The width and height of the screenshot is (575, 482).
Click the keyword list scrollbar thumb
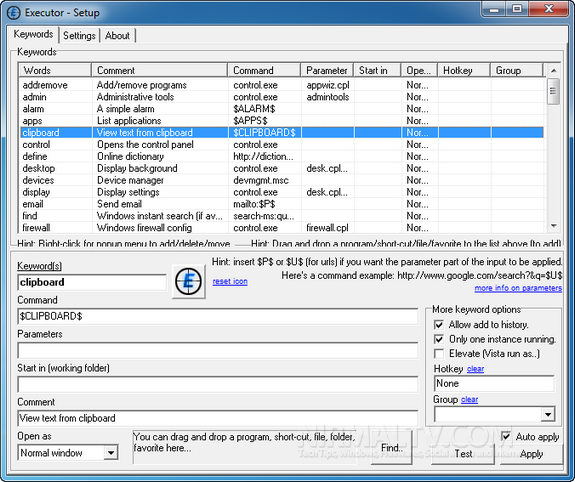(553, 91)
